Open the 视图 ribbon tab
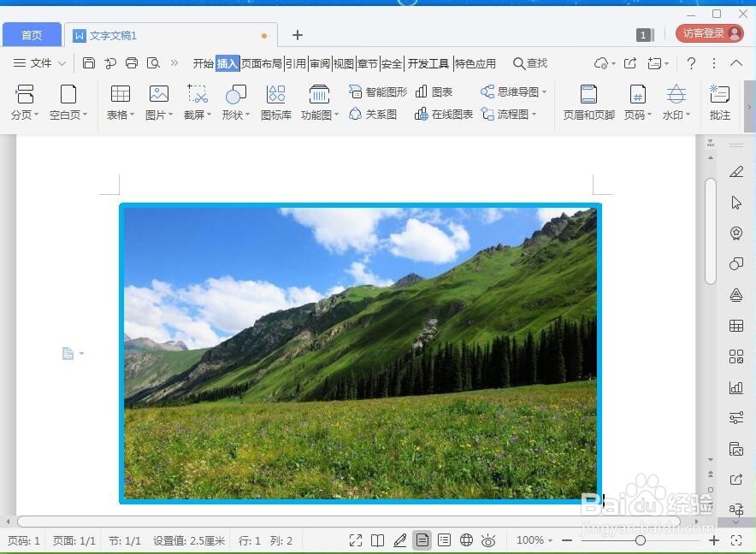 point(343,63)
